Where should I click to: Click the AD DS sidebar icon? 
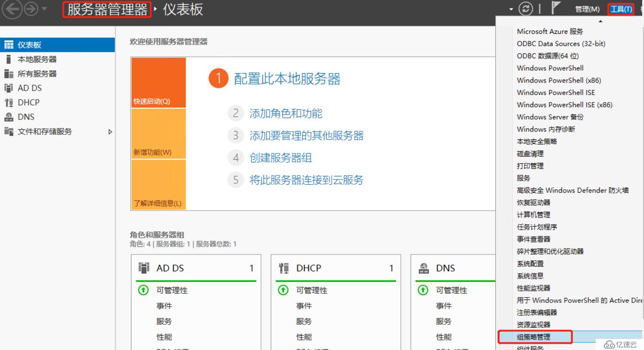[8, 88]
